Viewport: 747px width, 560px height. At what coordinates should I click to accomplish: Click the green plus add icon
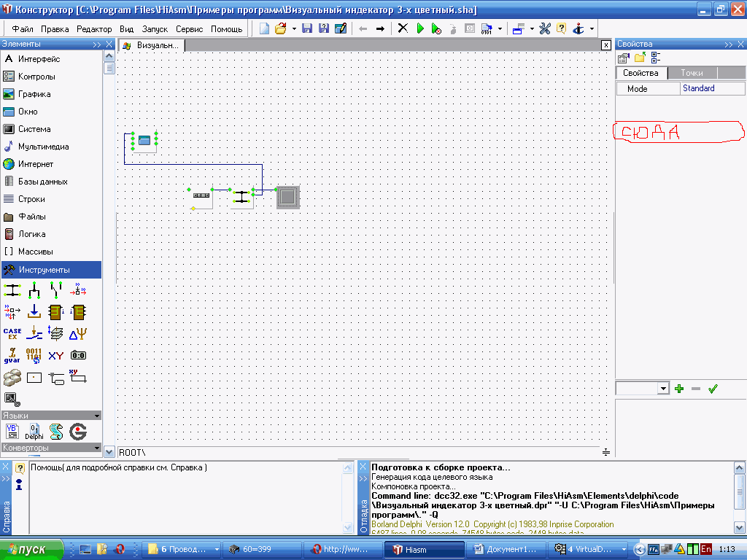679,389
